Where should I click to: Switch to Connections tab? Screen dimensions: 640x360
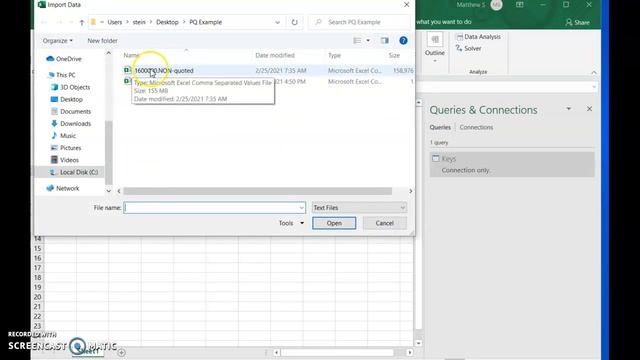pos(476,127)
